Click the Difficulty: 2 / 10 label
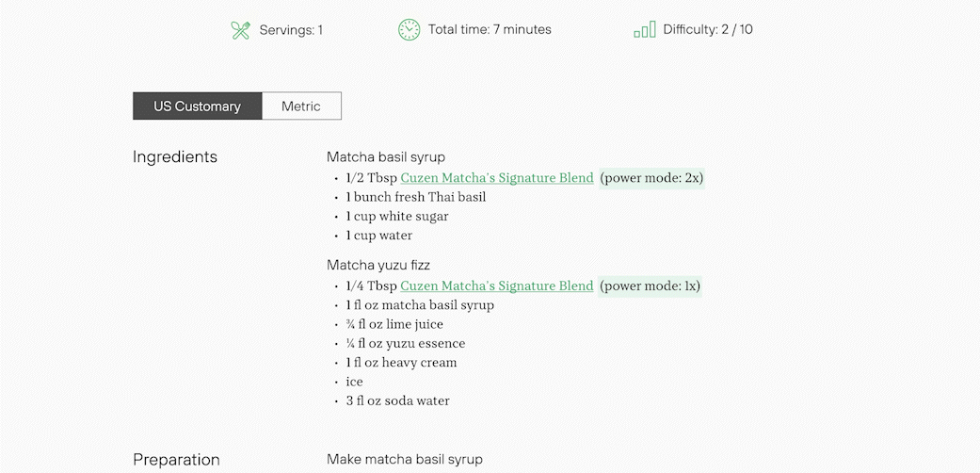 (708, 29)
